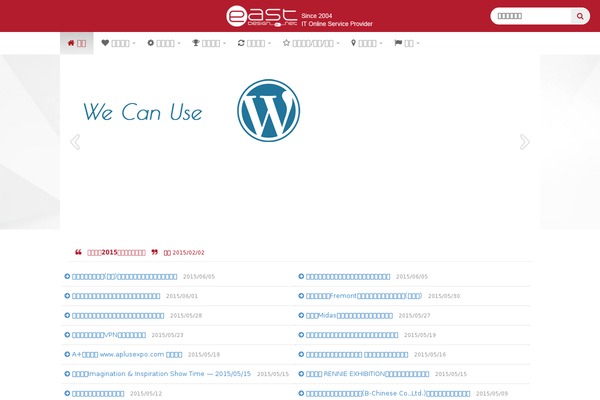Open the menu with the trophy icon

tap(209, 43)
